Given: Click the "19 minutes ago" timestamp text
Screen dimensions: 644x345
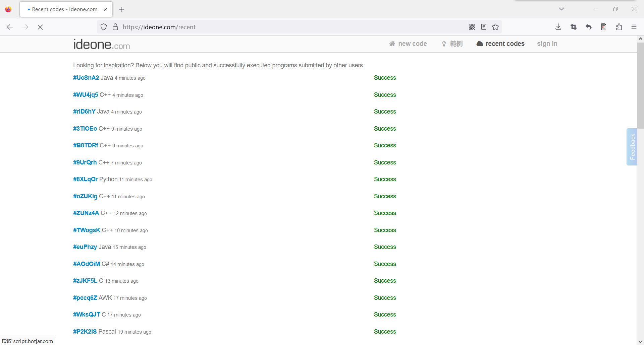Looking at the screenshot, I should (135, 332).
